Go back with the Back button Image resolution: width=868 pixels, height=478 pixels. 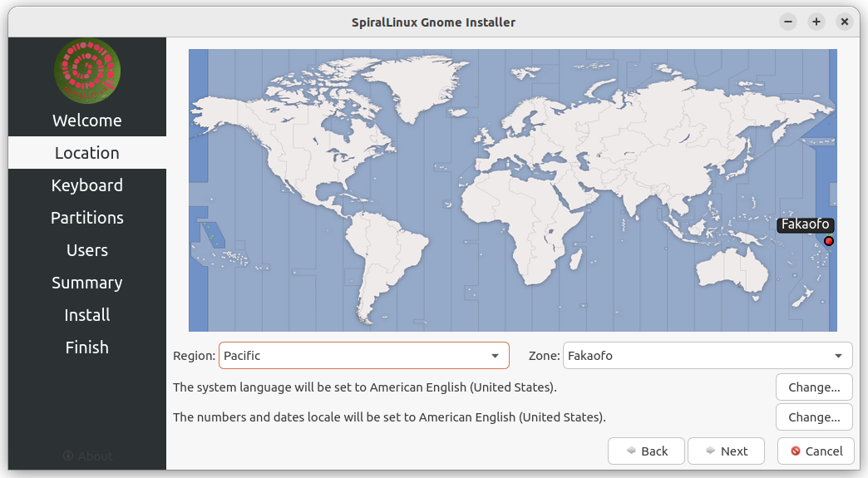click(646, 451)
